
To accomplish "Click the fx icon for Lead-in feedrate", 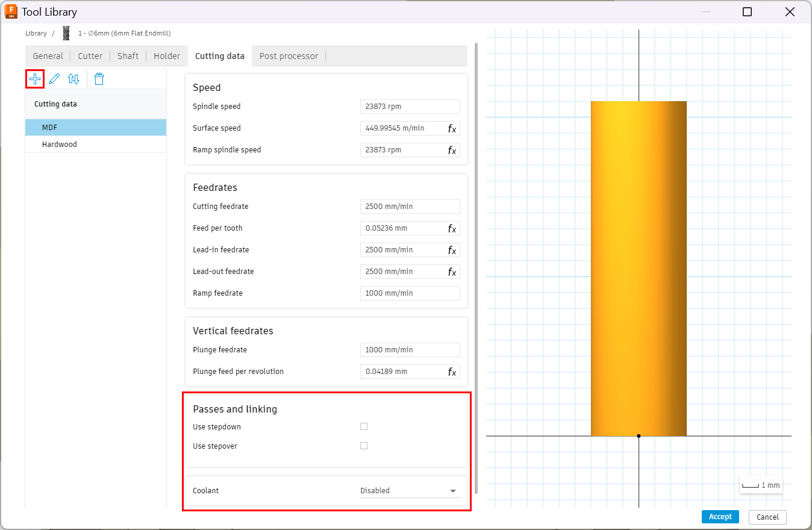I will tap(452, 250).
